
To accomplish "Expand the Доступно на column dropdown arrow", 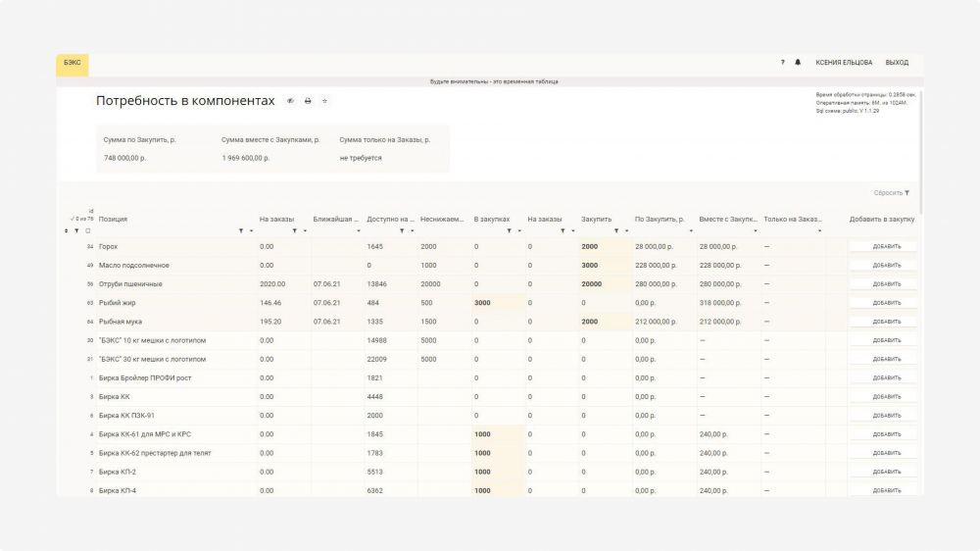I will 413,230.
